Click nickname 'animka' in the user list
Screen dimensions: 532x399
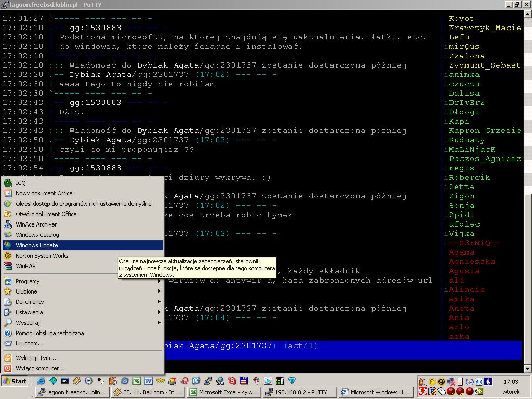464,75
